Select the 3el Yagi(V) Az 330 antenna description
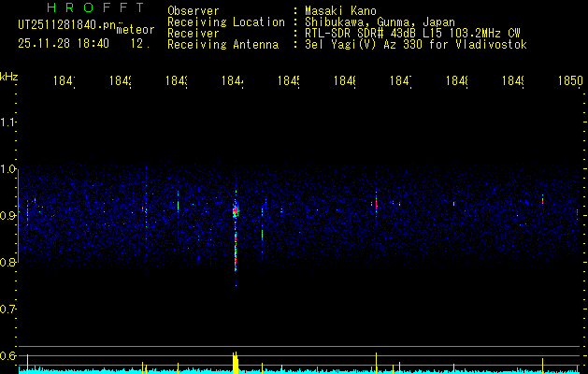588x374 pixels. click(416, 45)
